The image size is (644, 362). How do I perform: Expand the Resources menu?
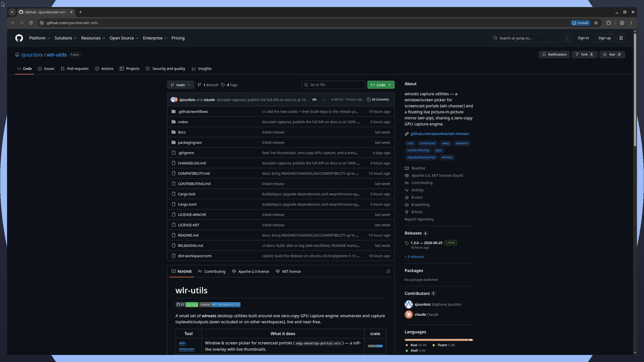click(x=93, y=38)
